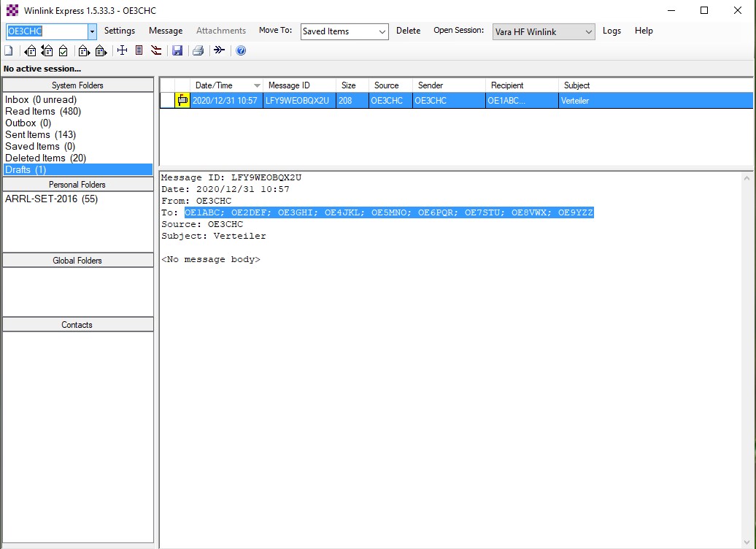Open the Move To folder dropdown

382,32
